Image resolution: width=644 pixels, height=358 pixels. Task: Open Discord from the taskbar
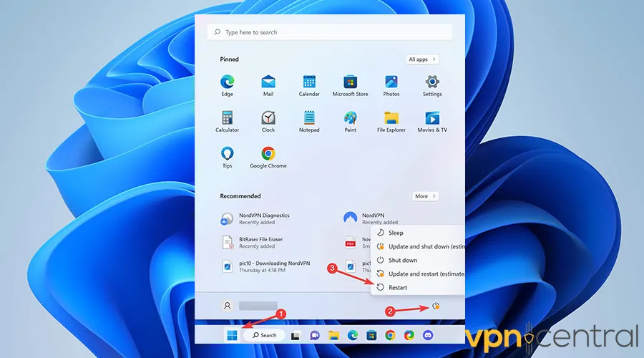[x=428, y=335]
